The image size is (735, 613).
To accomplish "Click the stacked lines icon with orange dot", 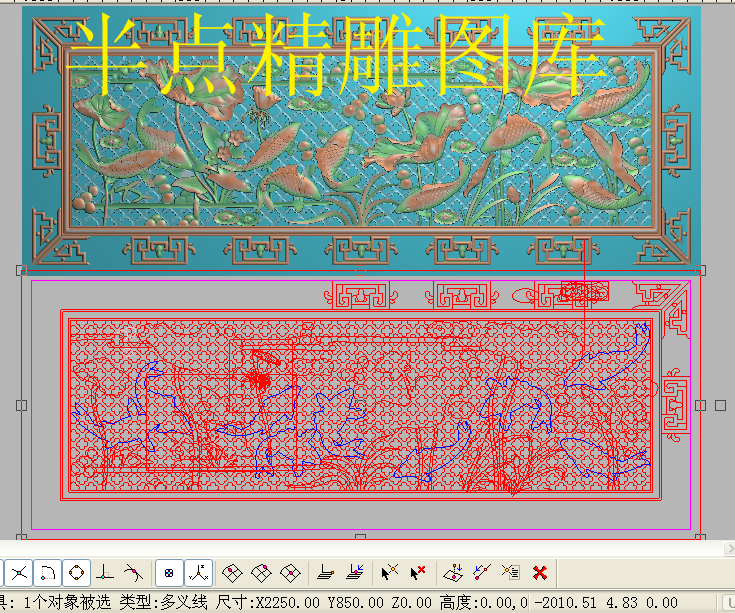I will (x=325, y=573).
